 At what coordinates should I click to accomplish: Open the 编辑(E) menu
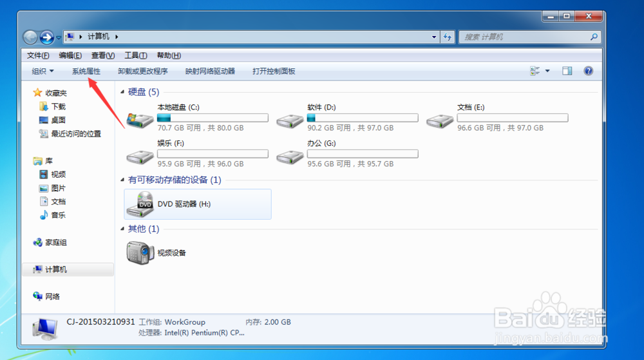pos(70,55)
